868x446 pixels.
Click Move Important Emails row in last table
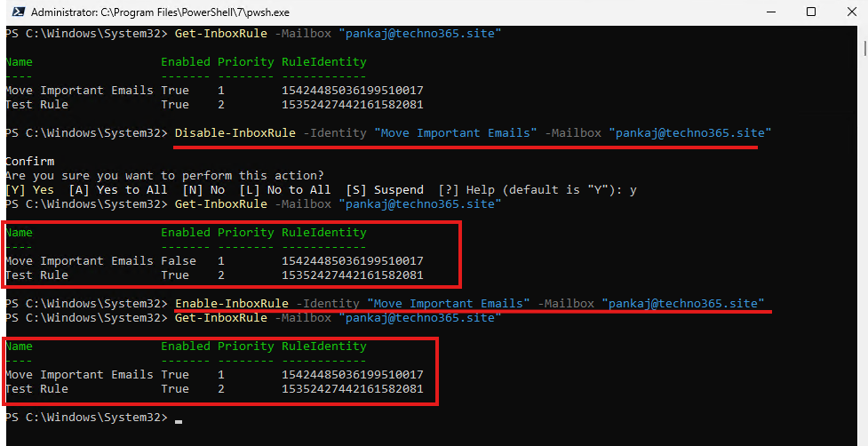[x=214, y=375]
